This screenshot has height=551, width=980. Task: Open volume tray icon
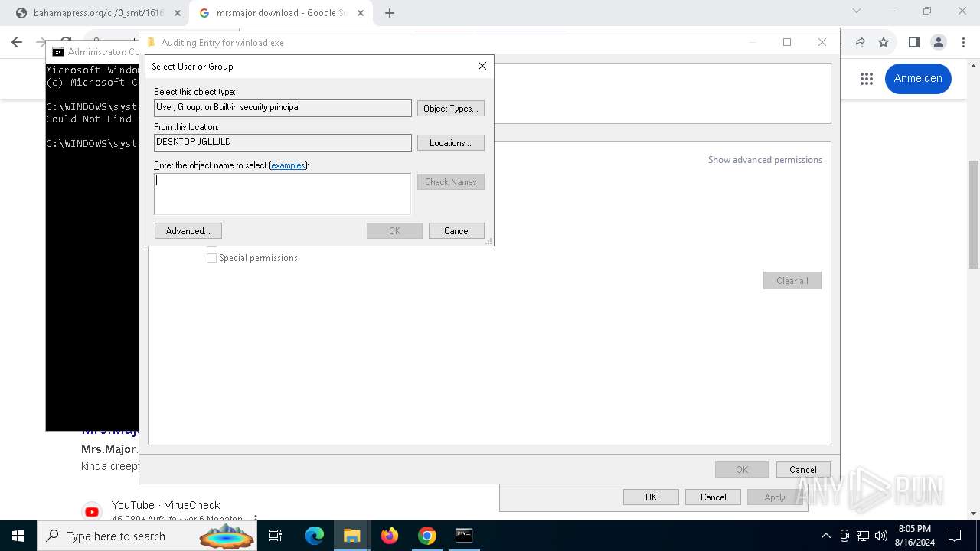(881, 536)
